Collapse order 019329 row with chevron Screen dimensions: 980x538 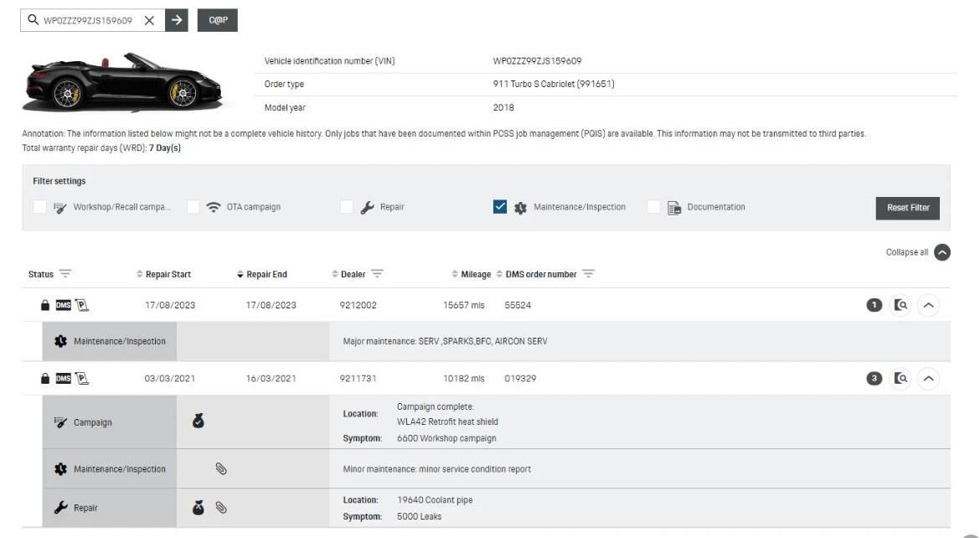click(x=928, y=379)
